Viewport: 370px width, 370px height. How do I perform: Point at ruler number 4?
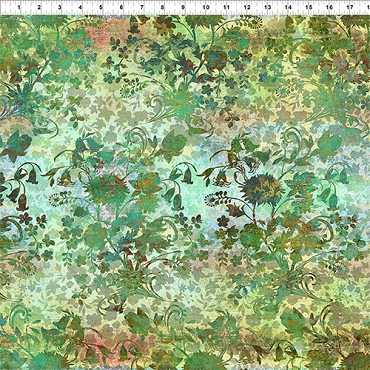click(x=80, y=7)
